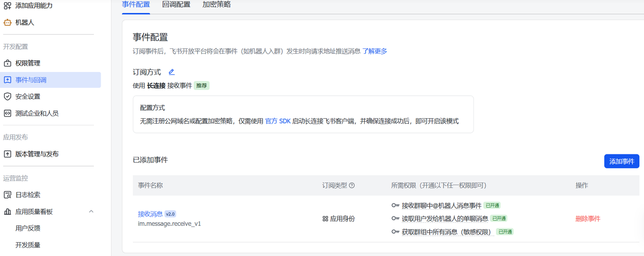Click key icon for 获取群组中所有消息
The height and width of the screenshot is (256, 644).
click(x=395, y=231)
